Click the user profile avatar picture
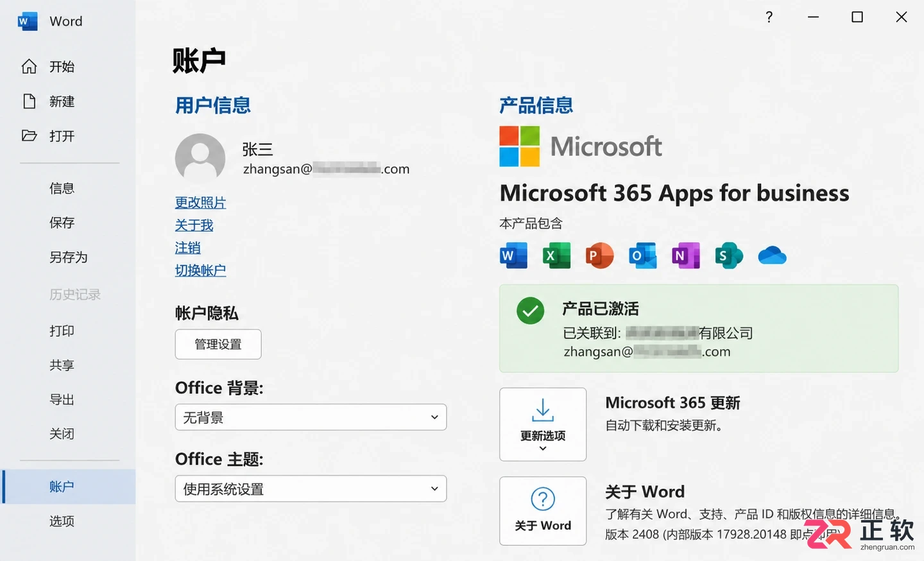 (200, 157)
